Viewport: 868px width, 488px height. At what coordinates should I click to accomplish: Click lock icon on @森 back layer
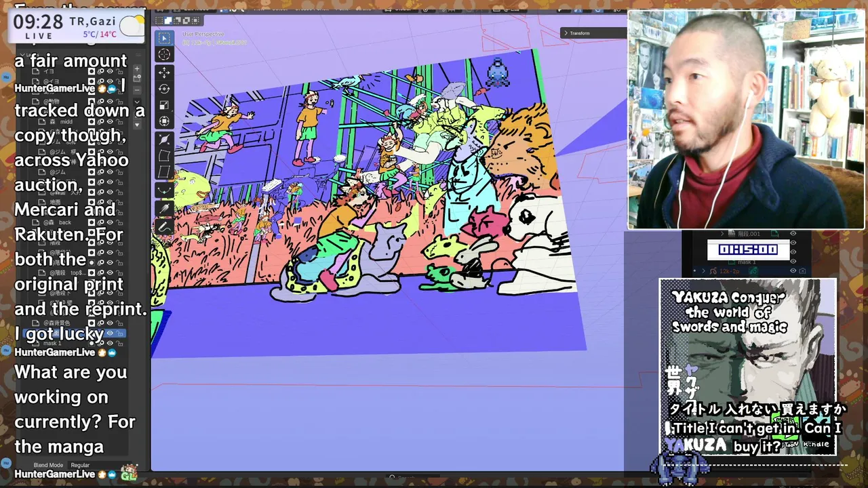tap(118, 222)
